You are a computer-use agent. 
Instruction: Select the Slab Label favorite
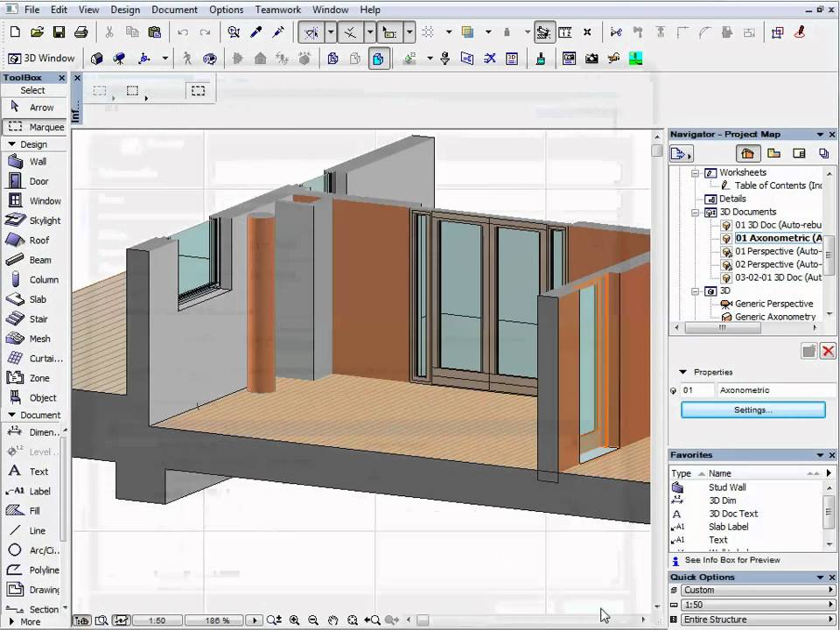point(728,527)
